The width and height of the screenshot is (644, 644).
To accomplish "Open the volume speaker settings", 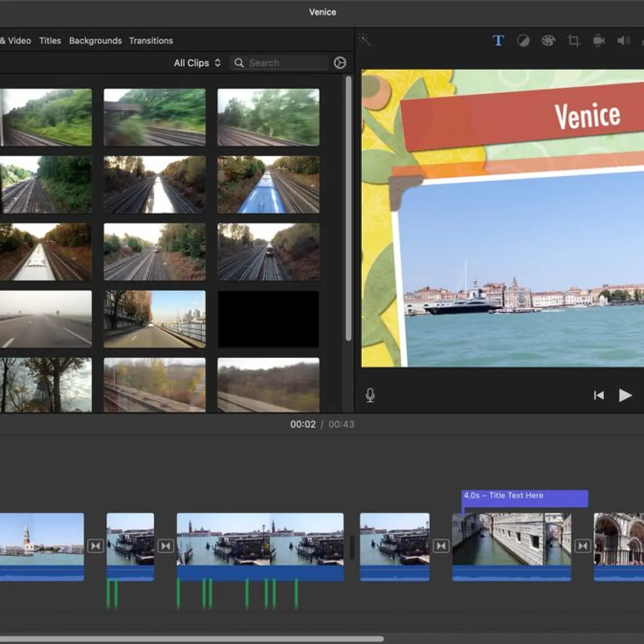I will click(x=623, y=41).
